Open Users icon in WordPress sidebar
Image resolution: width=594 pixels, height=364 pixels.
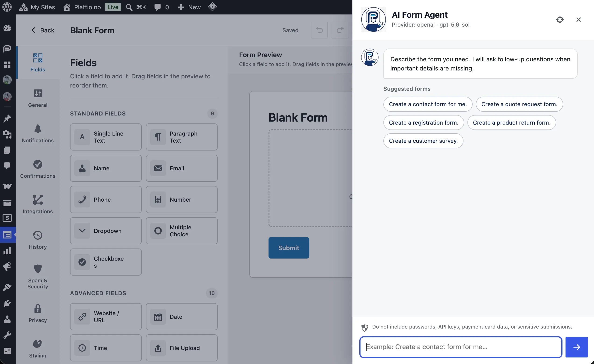(7, 319)
